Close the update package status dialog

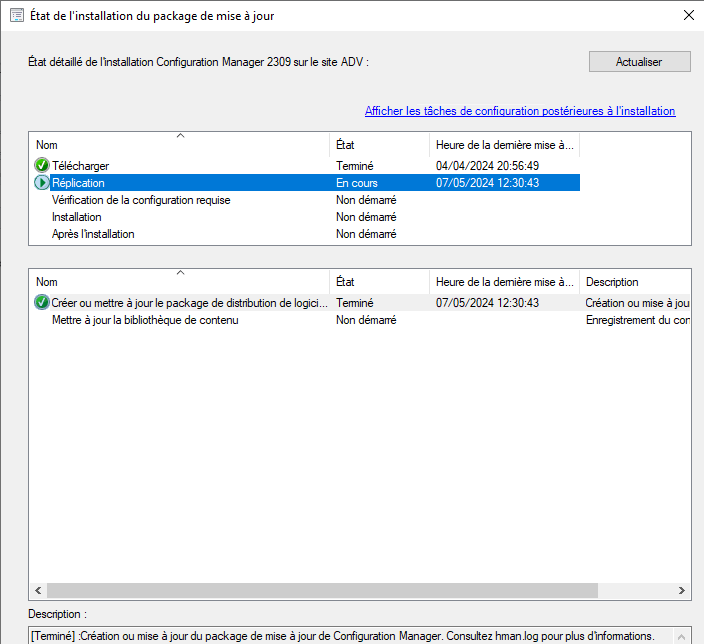click(x=689, y=15)
